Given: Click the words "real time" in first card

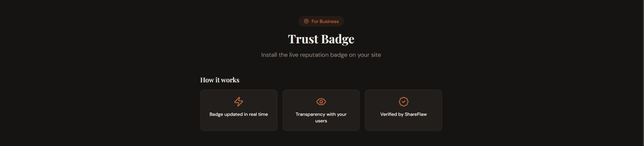Looking at the screenshot, I should [258, 114].
